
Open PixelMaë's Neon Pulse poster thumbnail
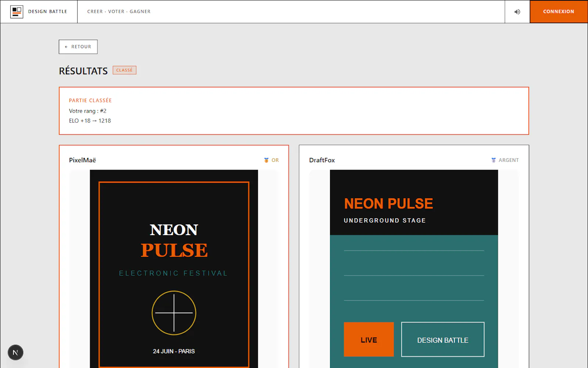point(174,269)
